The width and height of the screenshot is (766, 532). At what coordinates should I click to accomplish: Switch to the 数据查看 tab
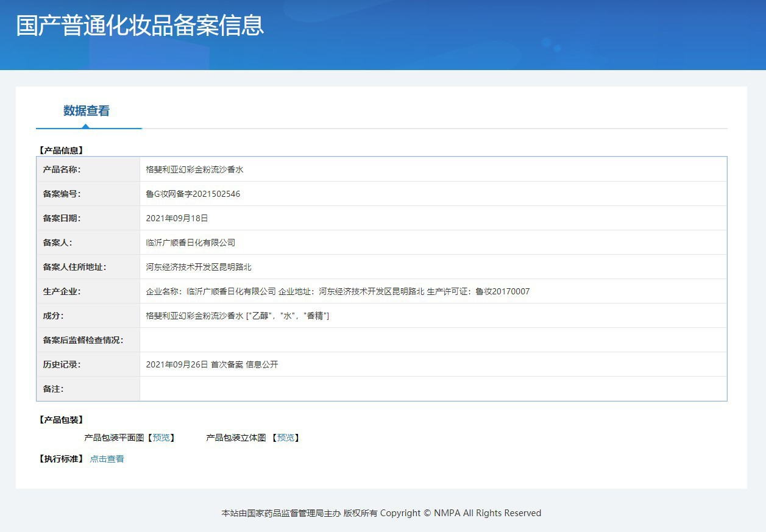87,111
